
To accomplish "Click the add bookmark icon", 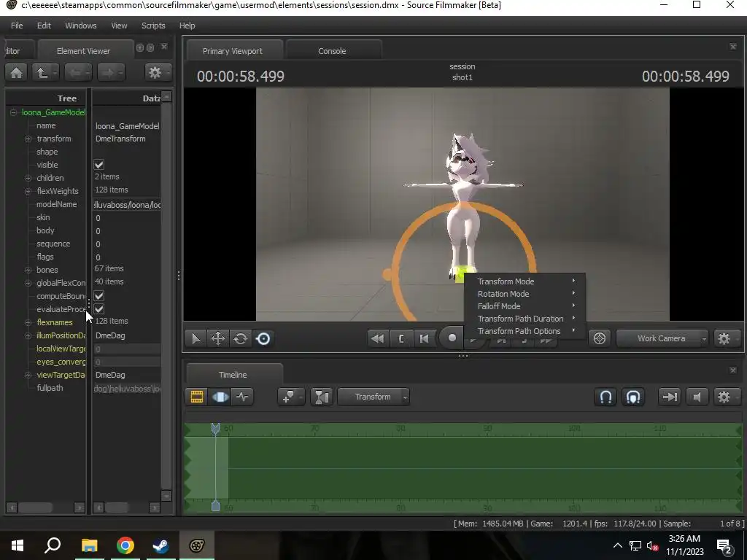I will (x=290, y=397).
